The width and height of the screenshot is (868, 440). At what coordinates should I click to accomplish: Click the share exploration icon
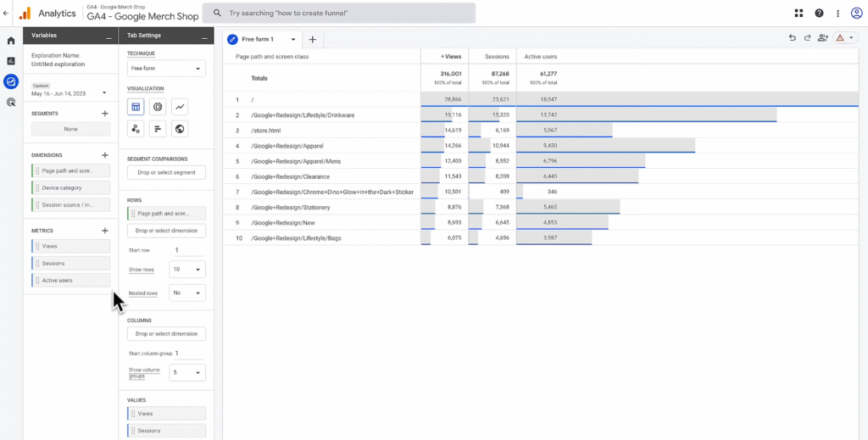[x=823, y=37]
